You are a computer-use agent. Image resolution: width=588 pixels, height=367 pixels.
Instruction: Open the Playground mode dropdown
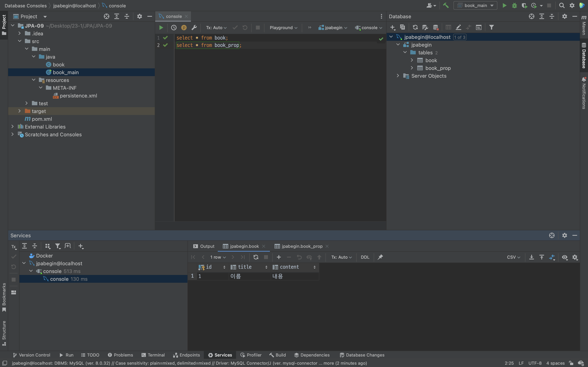283,28
